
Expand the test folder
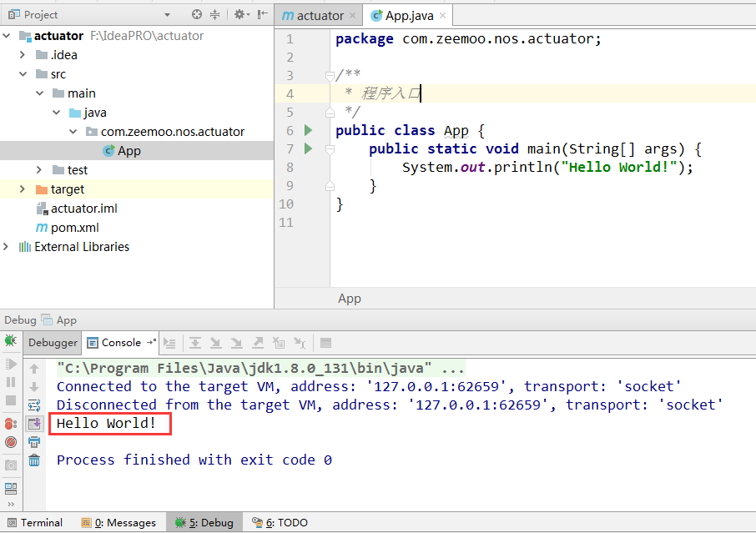[39, 169]
